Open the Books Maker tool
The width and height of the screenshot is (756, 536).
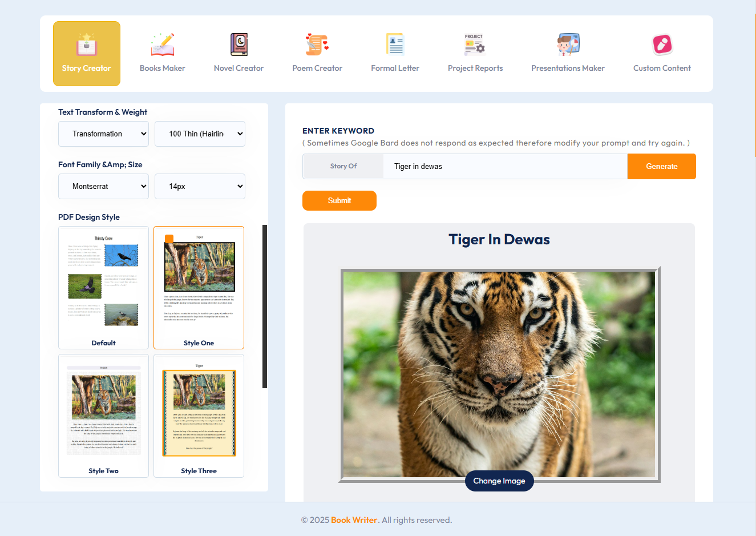click(162, 54)
